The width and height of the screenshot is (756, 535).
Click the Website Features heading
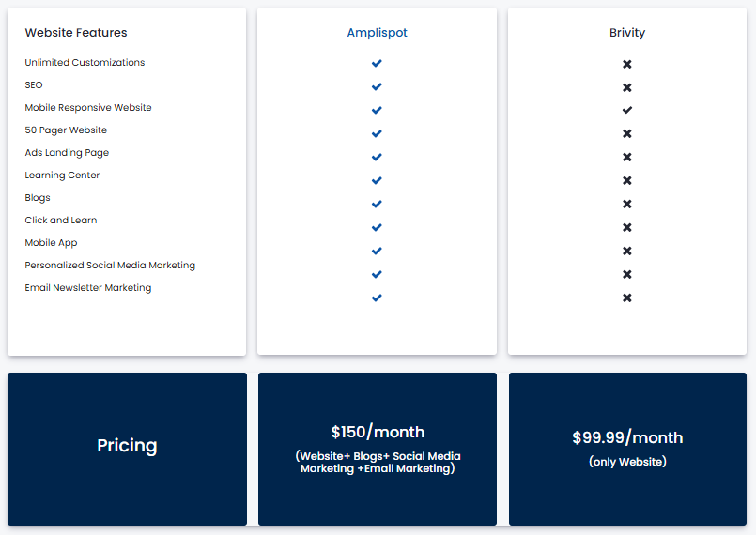pyautogui.click(x=76, y=33)
